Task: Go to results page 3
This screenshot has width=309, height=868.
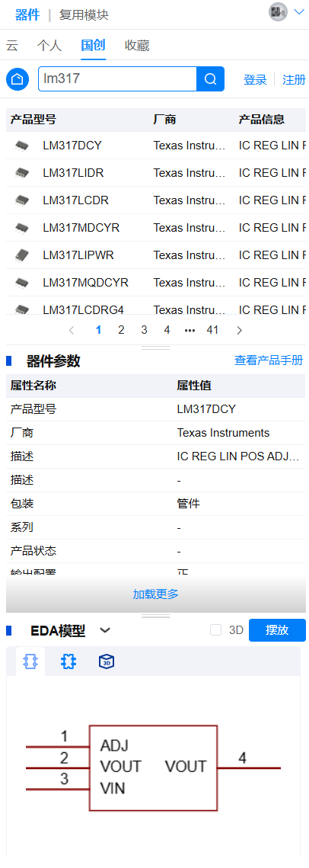Action: click(x=144, y=331)
